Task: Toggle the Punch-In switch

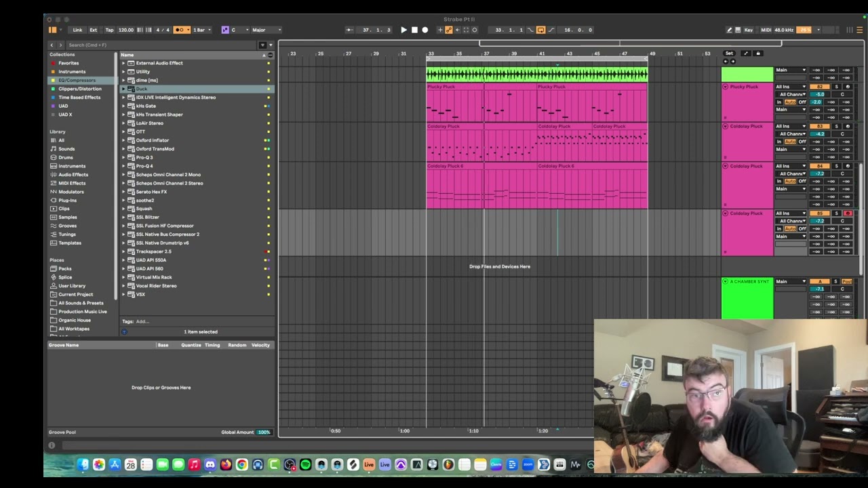Action: click(x=531, y=30)
